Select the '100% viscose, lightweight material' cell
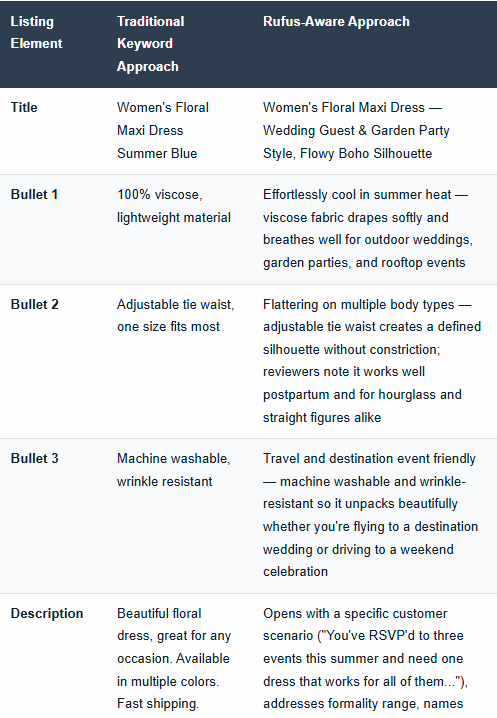 point(174,206)
